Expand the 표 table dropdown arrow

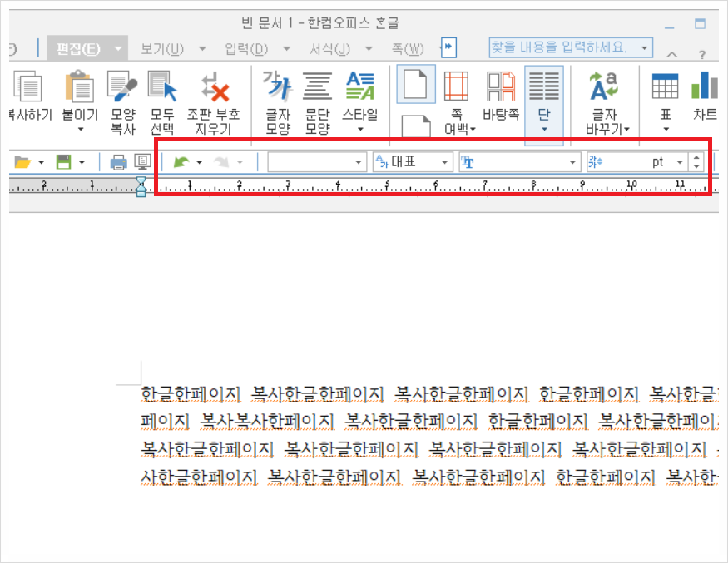click(x=666, y=130)
